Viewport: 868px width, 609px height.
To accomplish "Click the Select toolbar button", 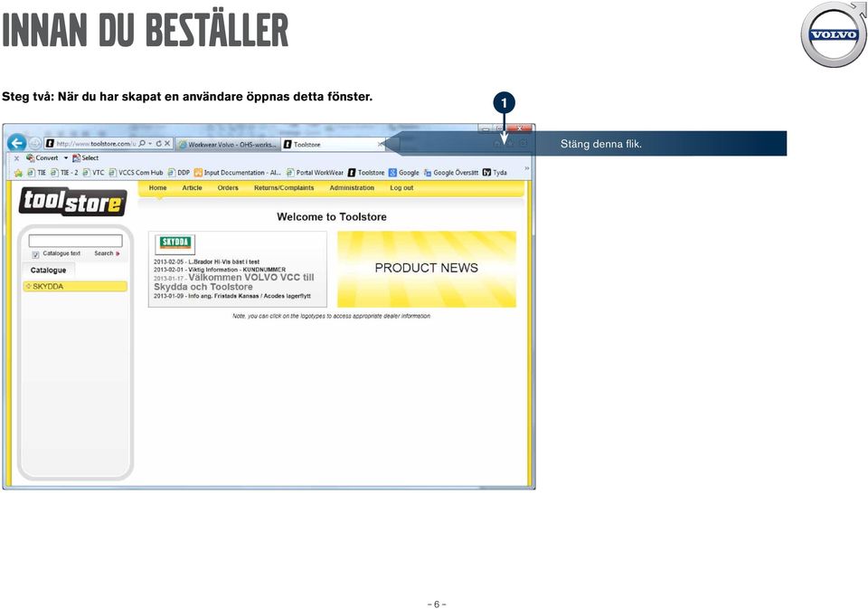I will 85,158.
